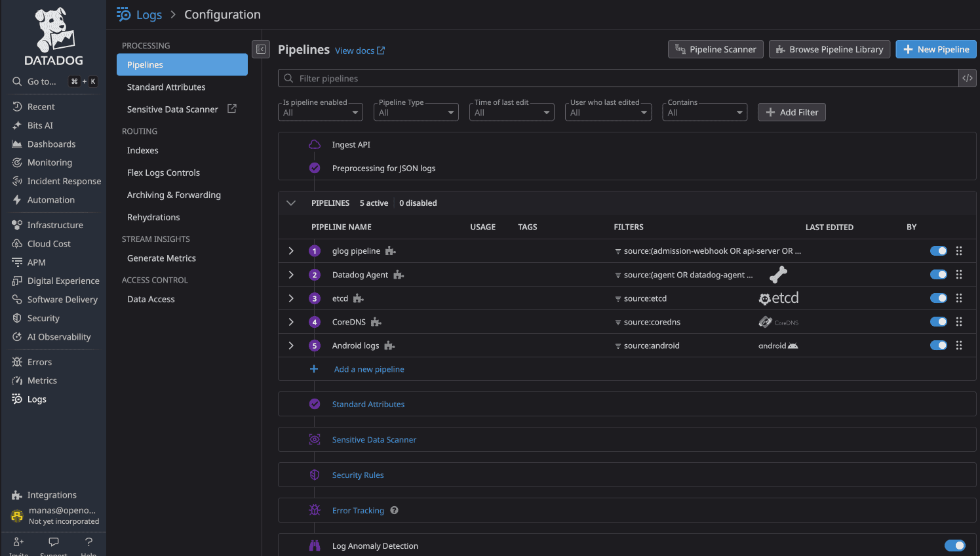Turn off the Android logs pipeline
The height and width of the screenshot is (556, 980).
(939, 345)
